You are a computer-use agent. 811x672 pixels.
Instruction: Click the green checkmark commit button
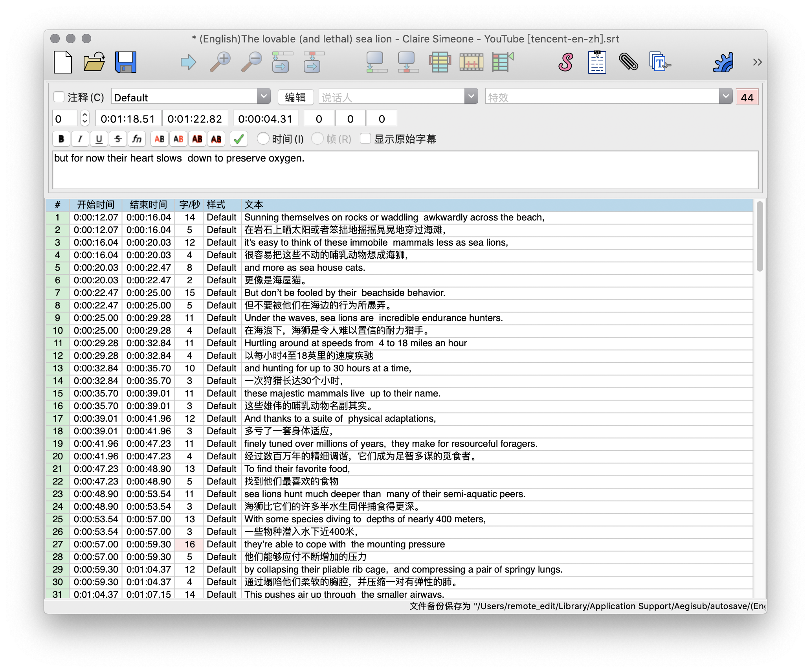[239, 139]
